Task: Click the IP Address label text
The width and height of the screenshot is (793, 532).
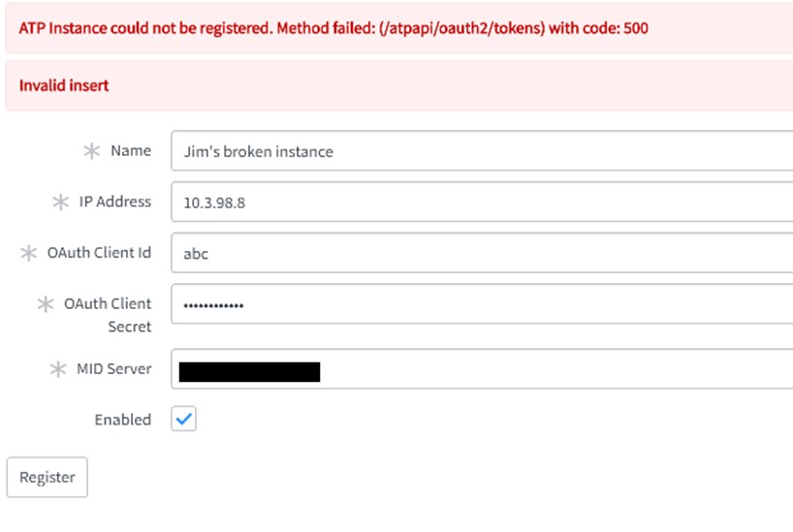Action: 115,202
